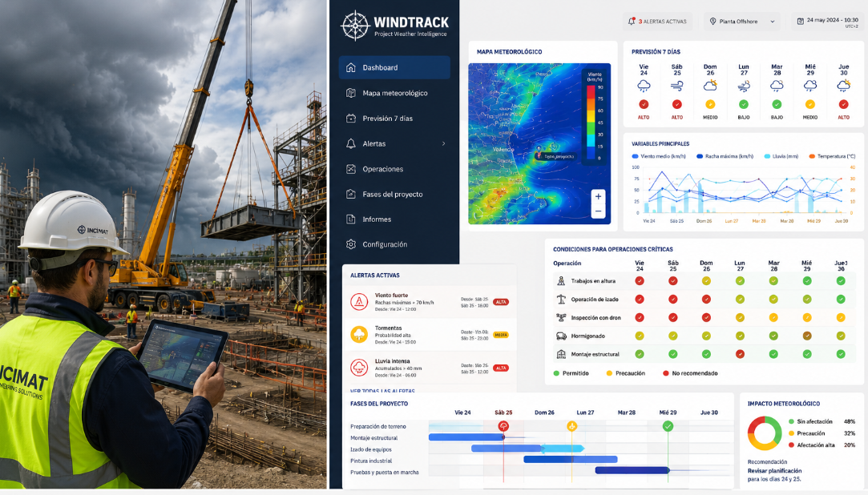Open the alerts bell icon in header
The height and width of the screenshot is (495, 868).
(632, 21)
